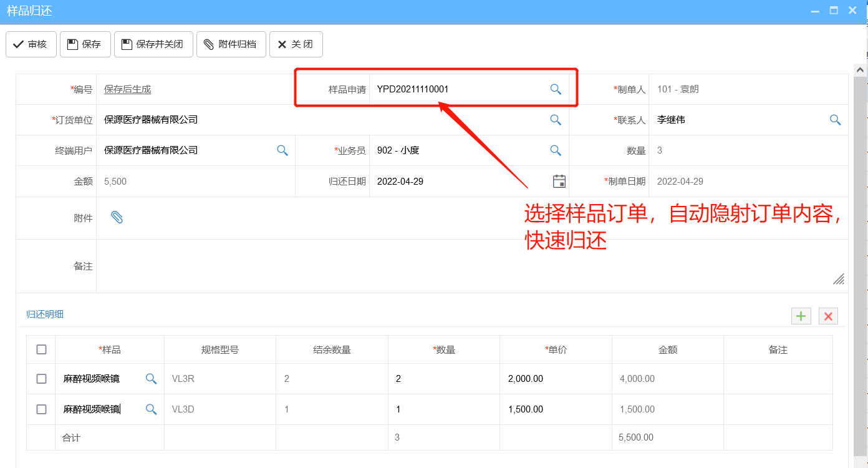Expand the sample selector for the VL3D row
The height and width of the screenshot is (468, 868).
151,409
